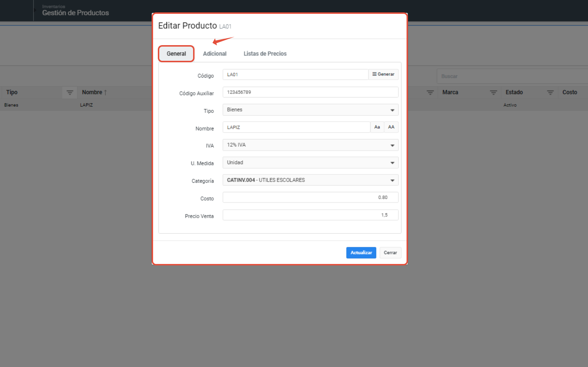
Task: Open the Categoría dropdown UTILES ESCOLARES
Action: click(311, 180)
